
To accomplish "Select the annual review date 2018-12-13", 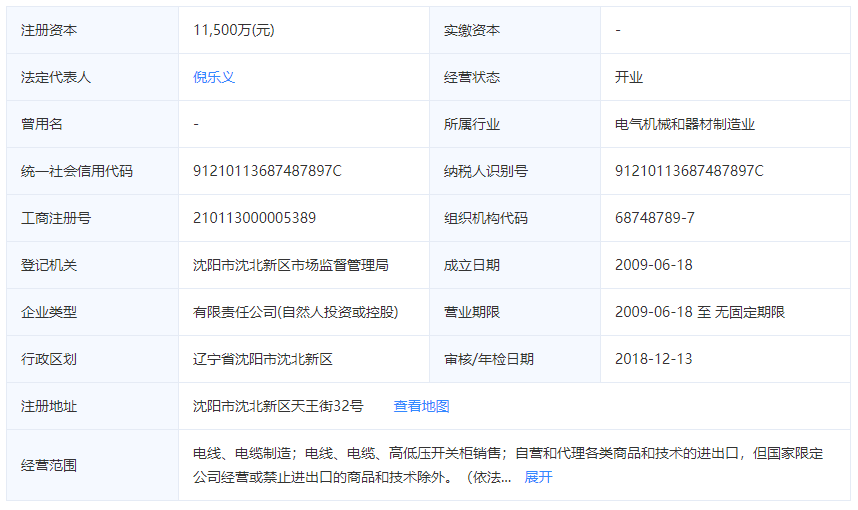I will [x=654, y=359].
